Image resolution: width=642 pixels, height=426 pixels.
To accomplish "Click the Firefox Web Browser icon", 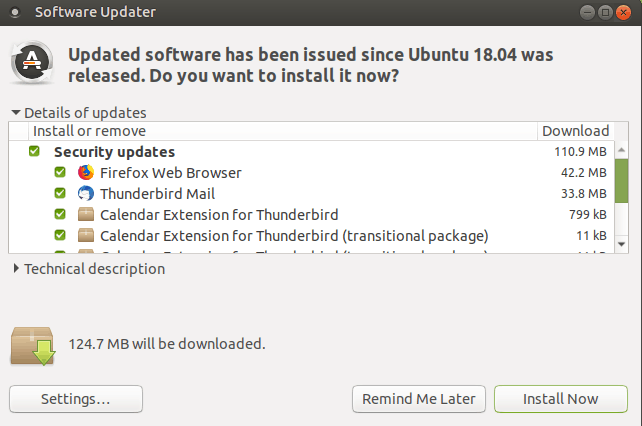I will [85, 173].
